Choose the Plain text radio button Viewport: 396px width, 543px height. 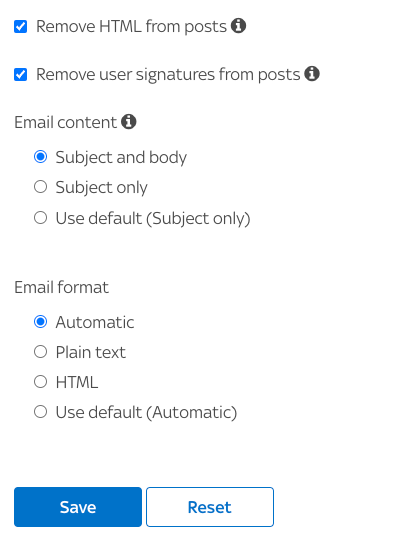[x=40, y=352]
